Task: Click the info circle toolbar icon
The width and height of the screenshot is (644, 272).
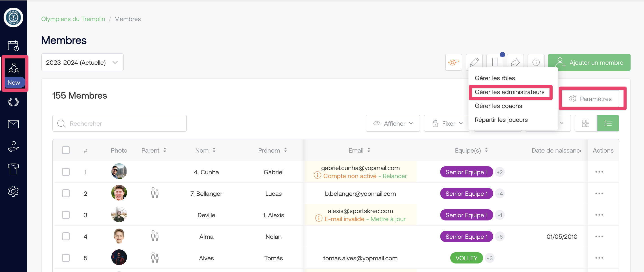Action: coord(536,62)
